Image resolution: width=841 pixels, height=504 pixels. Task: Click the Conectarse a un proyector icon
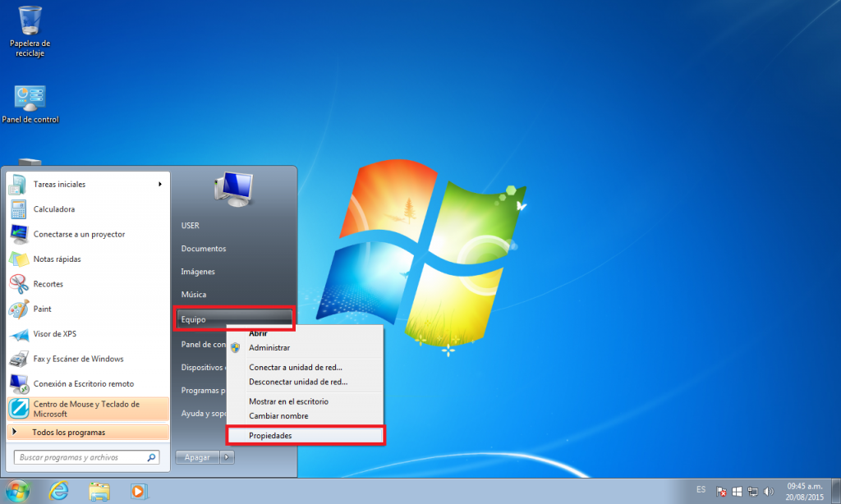click(x=19, y=234)
